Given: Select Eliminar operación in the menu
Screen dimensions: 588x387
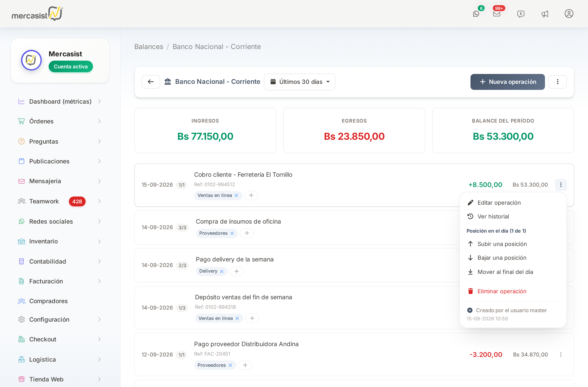Looking at the screenshot, I should click(513, 291).
